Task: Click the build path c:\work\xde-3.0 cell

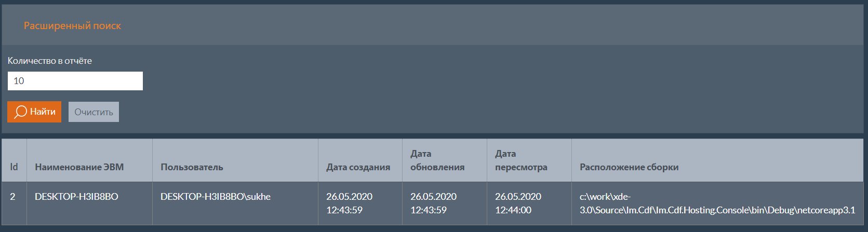Action: pos(717,203)
